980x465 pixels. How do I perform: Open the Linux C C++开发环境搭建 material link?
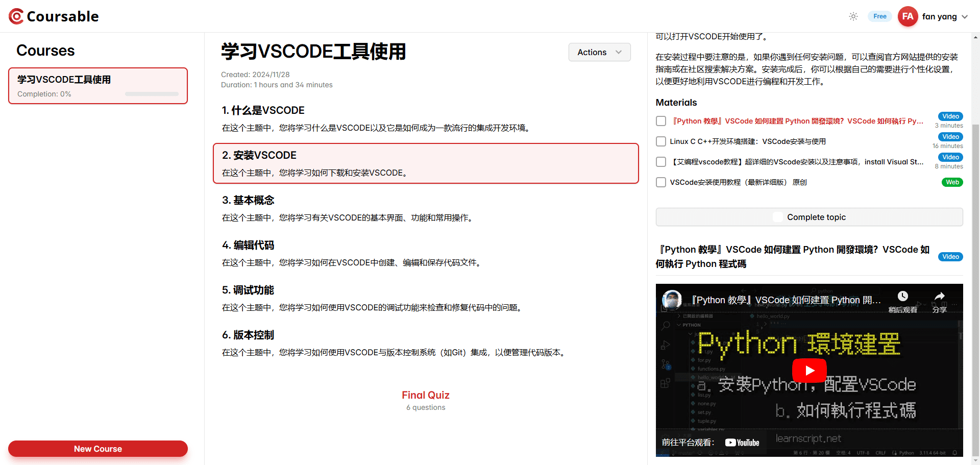[x=748, y=141]
